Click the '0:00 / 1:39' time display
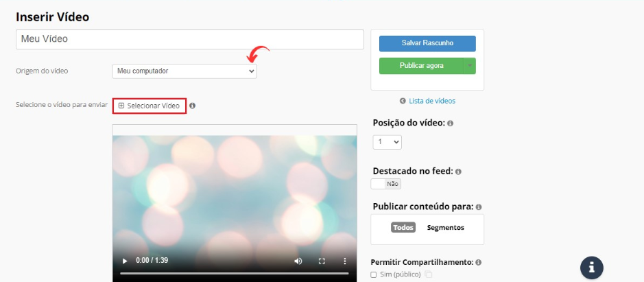644x282 pixels. [x=152, y=261]
